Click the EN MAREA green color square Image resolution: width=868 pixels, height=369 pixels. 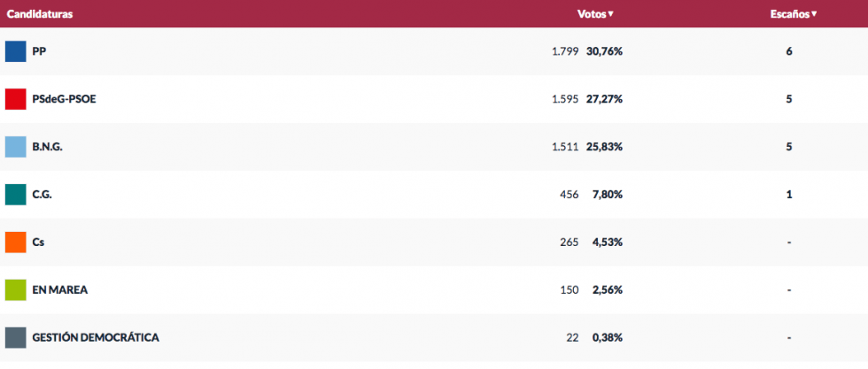(x=15, y=290)
